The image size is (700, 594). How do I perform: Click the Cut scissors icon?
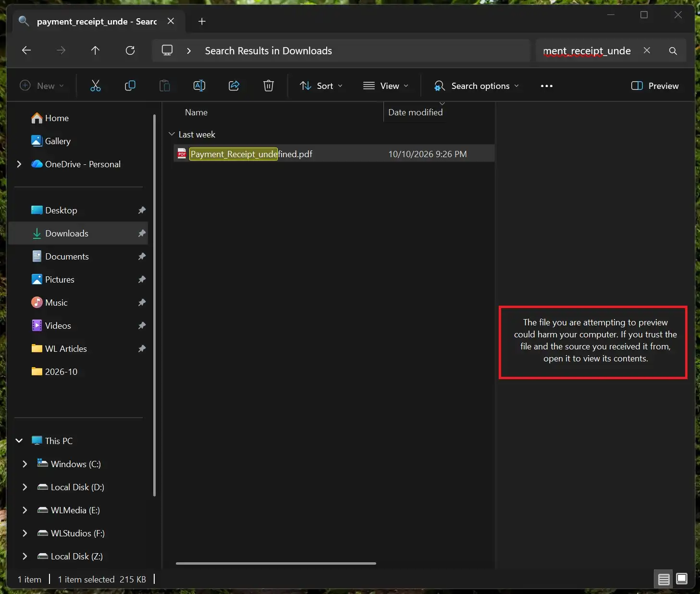96,86
